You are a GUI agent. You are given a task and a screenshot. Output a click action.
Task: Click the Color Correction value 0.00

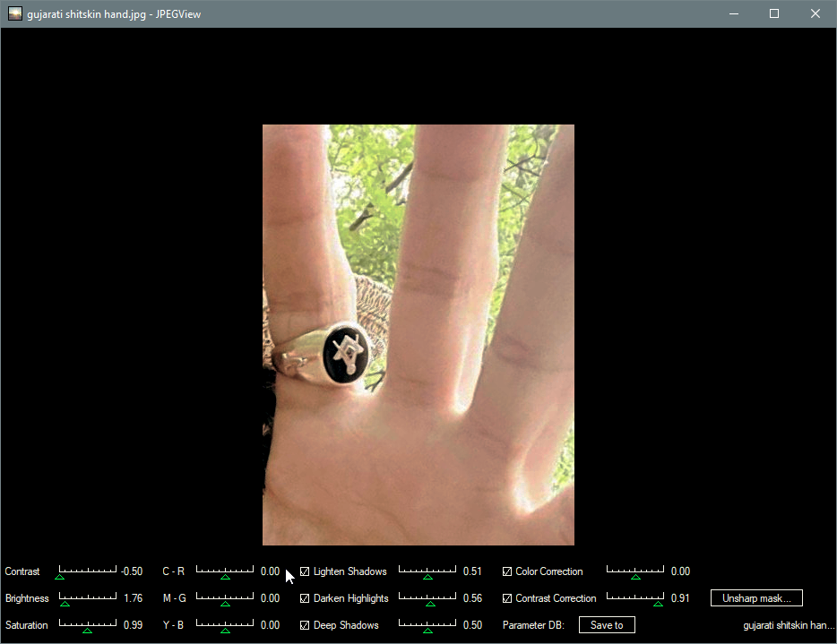click(x=680, y=571)
